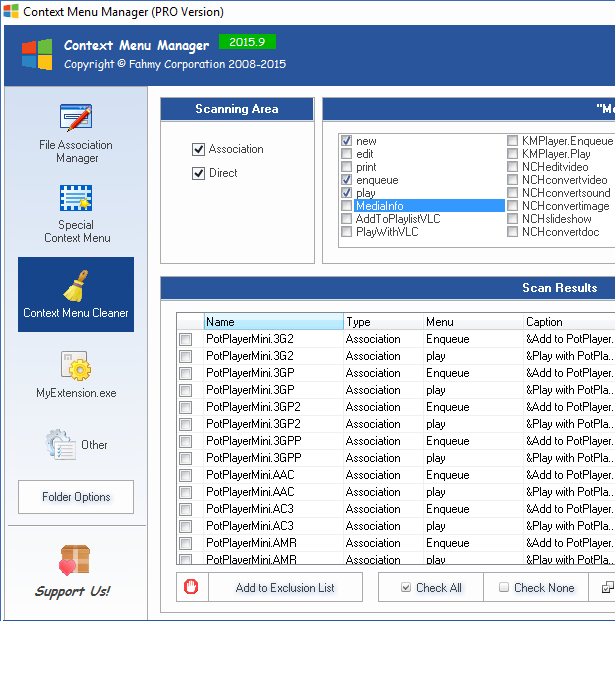The width and height of the screenshot is (615, 675).
Task: Check the NCHconvertimage checkbox
Action: pyautogui.click(x=512, y=206)
